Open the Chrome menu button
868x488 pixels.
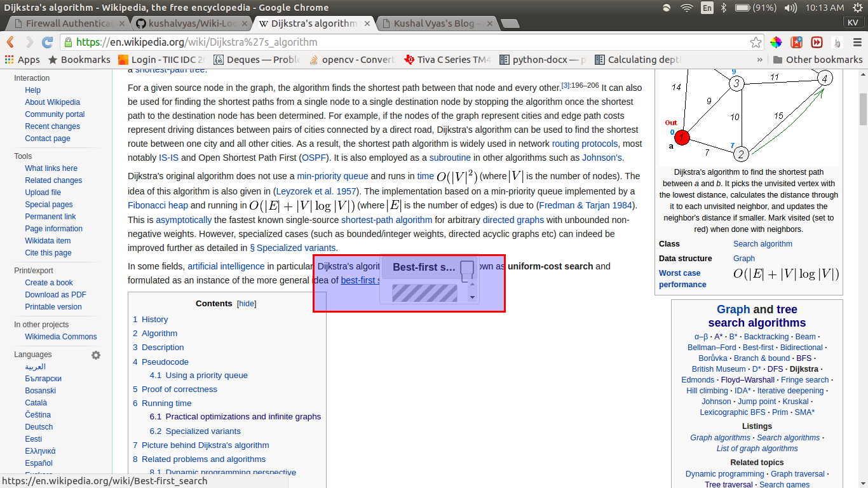pyautogui.click(x=857, y=43)
